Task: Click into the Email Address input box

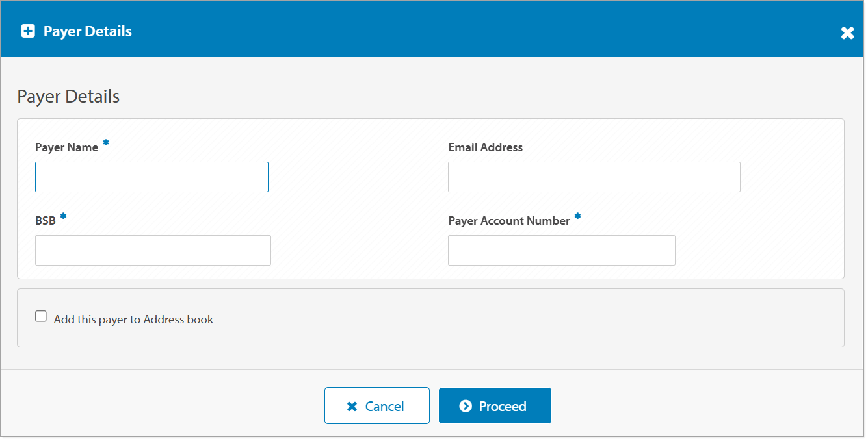Action: coord(594,177)
